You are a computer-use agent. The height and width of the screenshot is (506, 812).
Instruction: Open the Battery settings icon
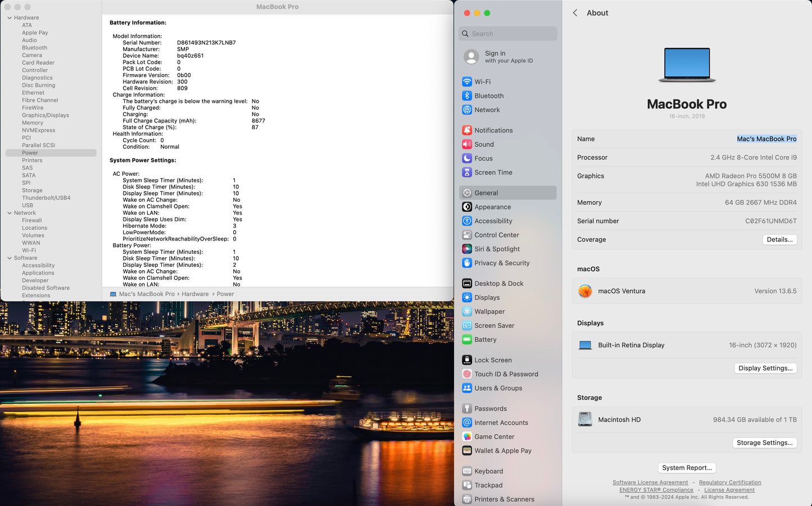pos(466,340)
